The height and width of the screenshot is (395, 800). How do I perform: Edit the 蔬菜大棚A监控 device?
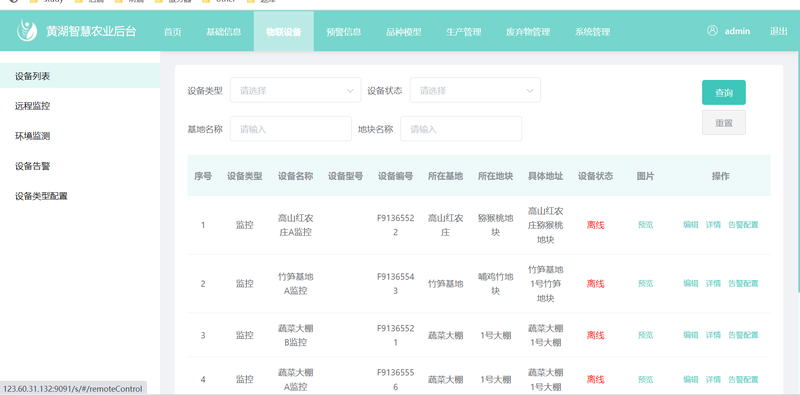(691, 379)
